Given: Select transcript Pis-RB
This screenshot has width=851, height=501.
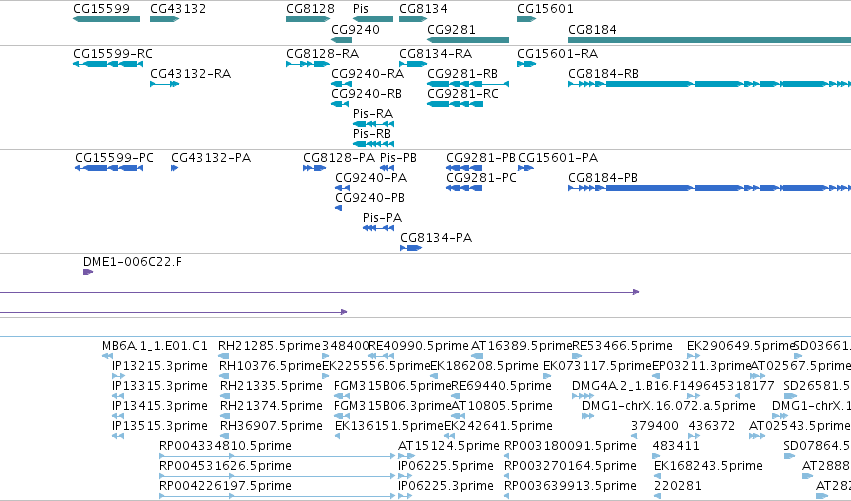Looking at the screenshot, I should click(373, 144).
